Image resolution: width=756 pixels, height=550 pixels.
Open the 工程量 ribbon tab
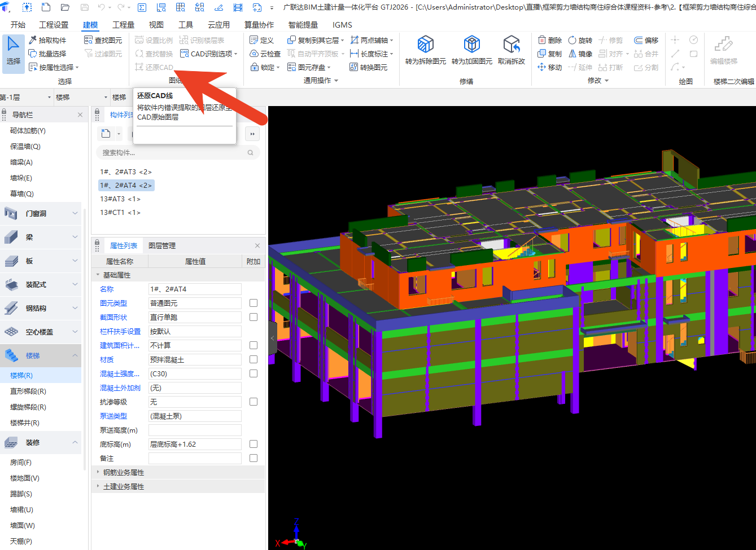pyautogui.click(x=123, y=25)
